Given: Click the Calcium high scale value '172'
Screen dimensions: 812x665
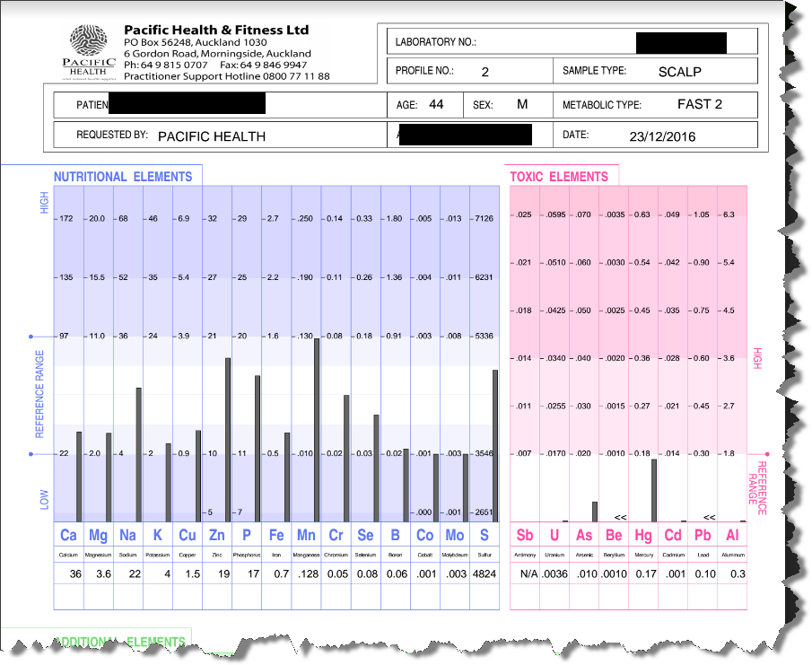Looking at the screenshot, I should (x=65, y=219).
